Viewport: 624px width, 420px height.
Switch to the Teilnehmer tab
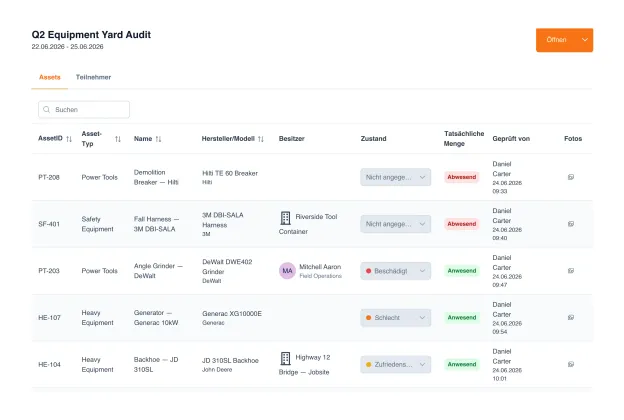point(94,77)
